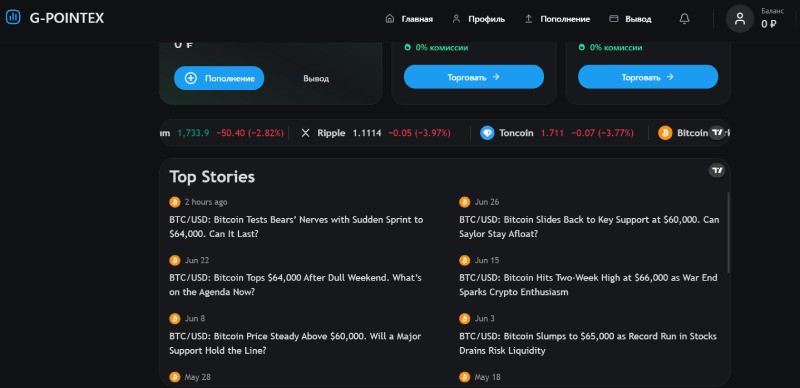
Task: Click the Bitcoin icon beside Jun 8
Action: 174,319
